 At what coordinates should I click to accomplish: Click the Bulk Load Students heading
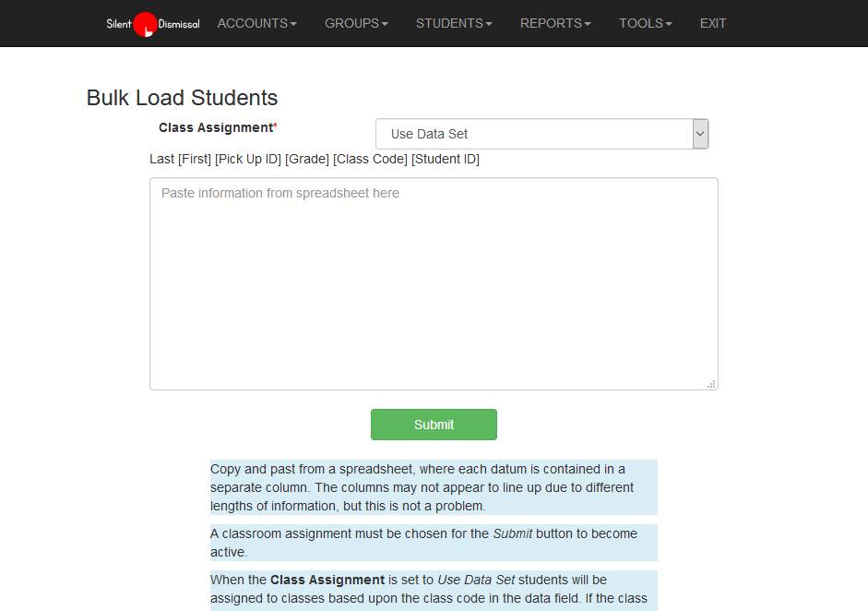coord(182,98)
